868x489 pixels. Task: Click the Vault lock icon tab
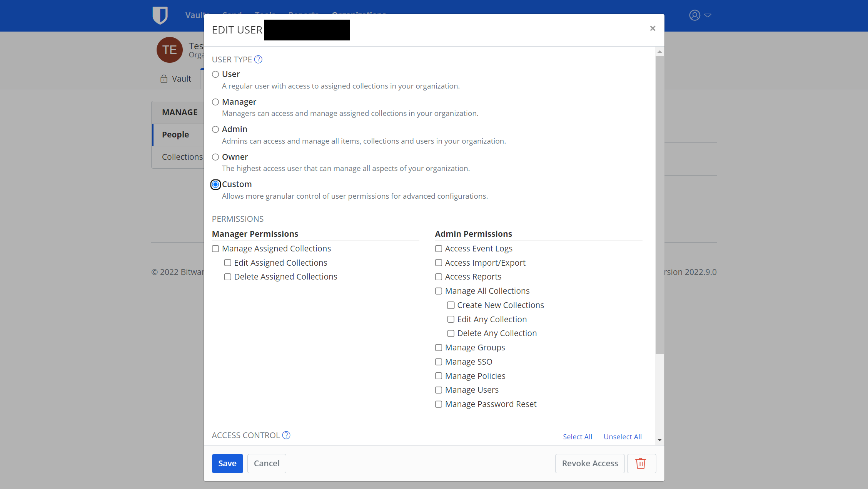coord(176,79)
